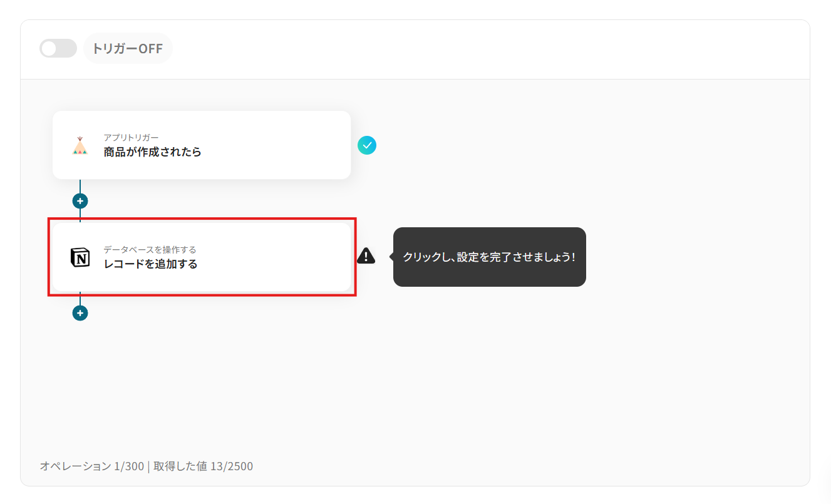This screenshot has height=504, width=831.
Task: Add step with plus button below レコードを追加する
Action: pos(80,312)
